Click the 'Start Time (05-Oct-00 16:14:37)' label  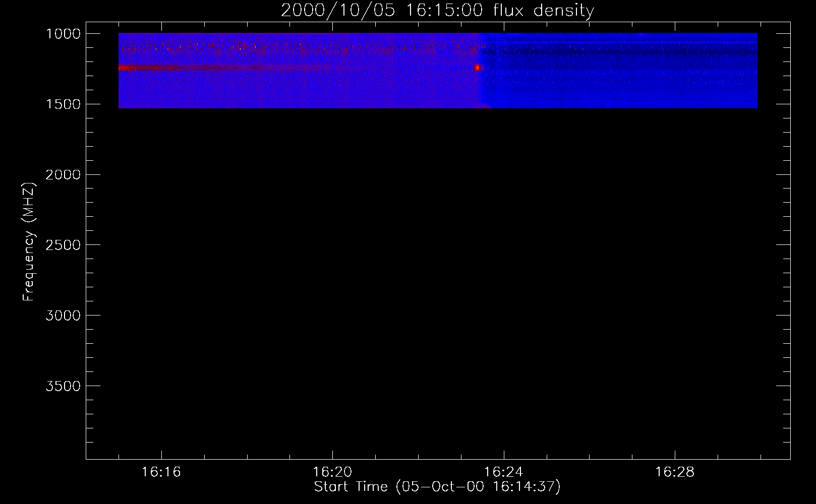[437, 487]
